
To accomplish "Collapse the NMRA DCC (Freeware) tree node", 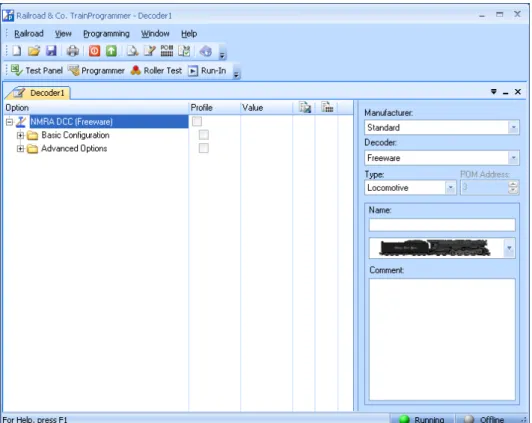I will tap(10, 122).
